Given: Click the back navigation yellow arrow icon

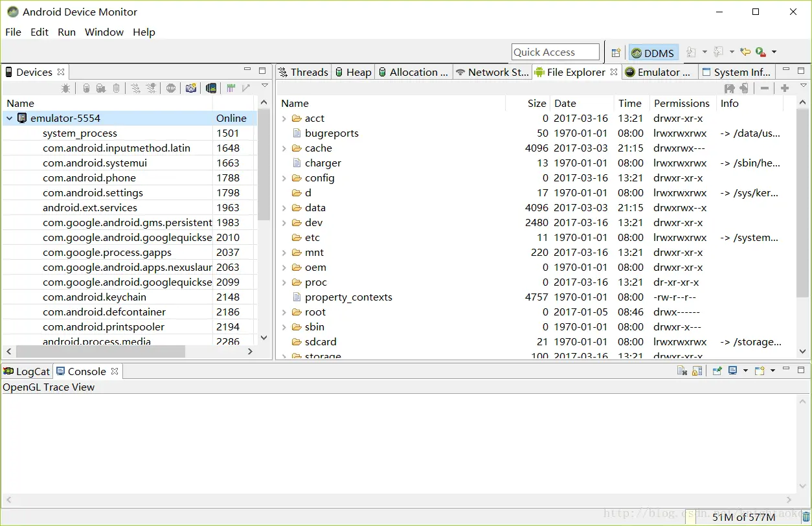Looking at the screenshot, I should pyautogui.click(x=745, y=52).
